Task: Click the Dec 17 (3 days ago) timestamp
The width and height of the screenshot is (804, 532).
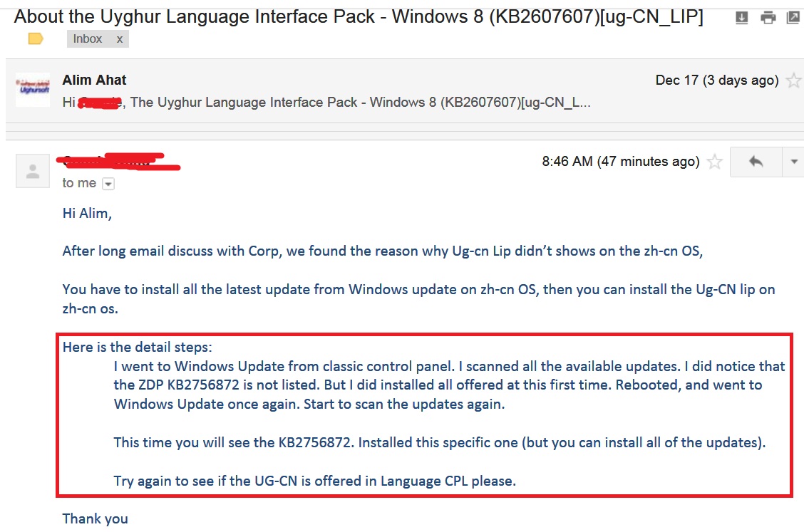Action: click(x=717, y=80)
